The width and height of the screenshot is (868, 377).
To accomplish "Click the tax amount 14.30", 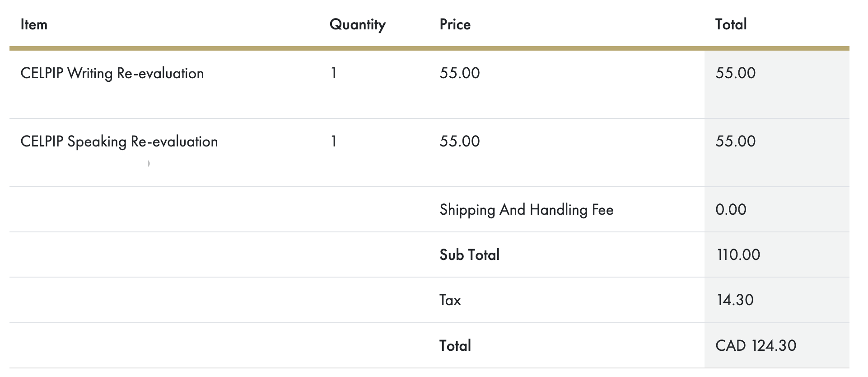I will pyautogui.click(x=735, y=300).
